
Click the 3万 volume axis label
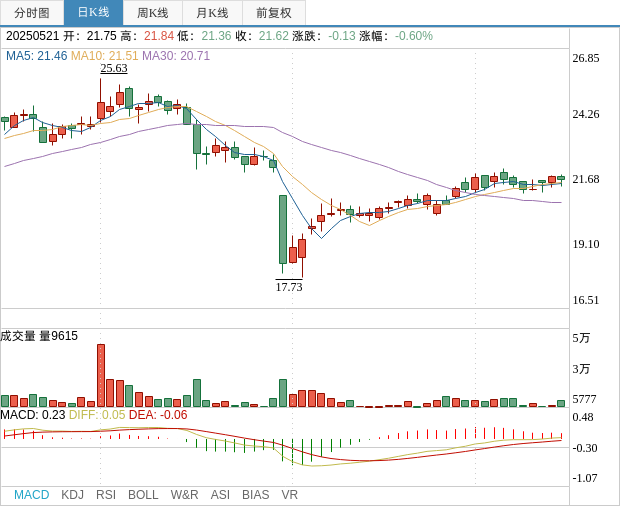pos(581,369)
